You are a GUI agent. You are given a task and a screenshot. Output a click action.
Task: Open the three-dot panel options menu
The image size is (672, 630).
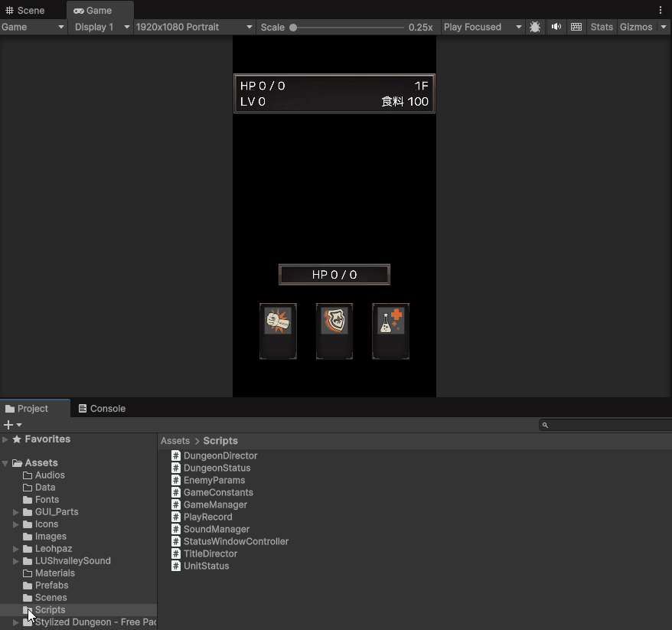[661, 10]
